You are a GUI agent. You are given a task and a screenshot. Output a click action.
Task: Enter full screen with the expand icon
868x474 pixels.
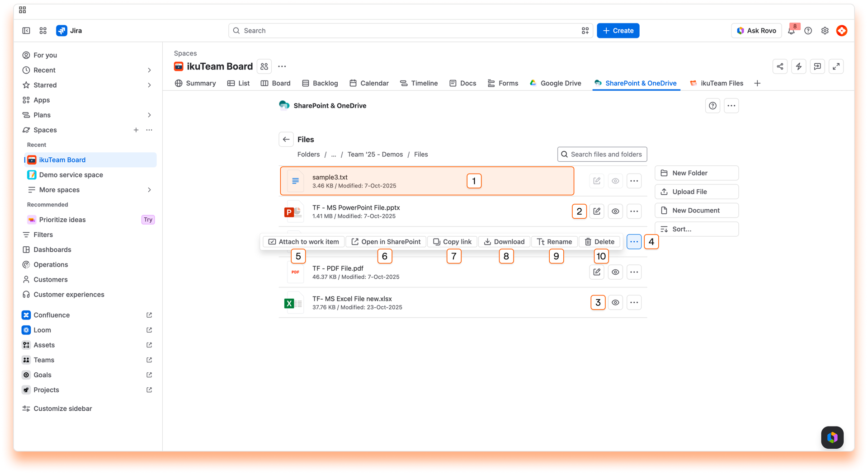coord(836,66)
